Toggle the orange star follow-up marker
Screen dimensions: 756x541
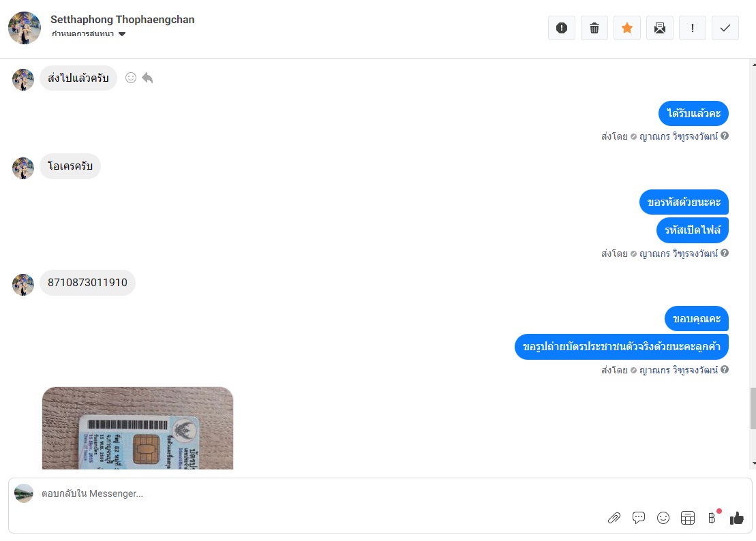tap(626, 28)
